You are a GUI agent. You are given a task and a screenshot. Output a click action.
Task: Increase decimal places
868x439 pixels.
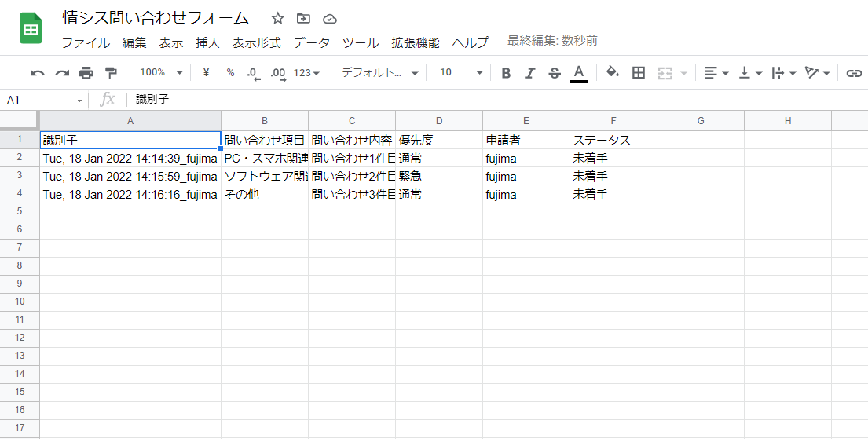[x=278, y=73]
